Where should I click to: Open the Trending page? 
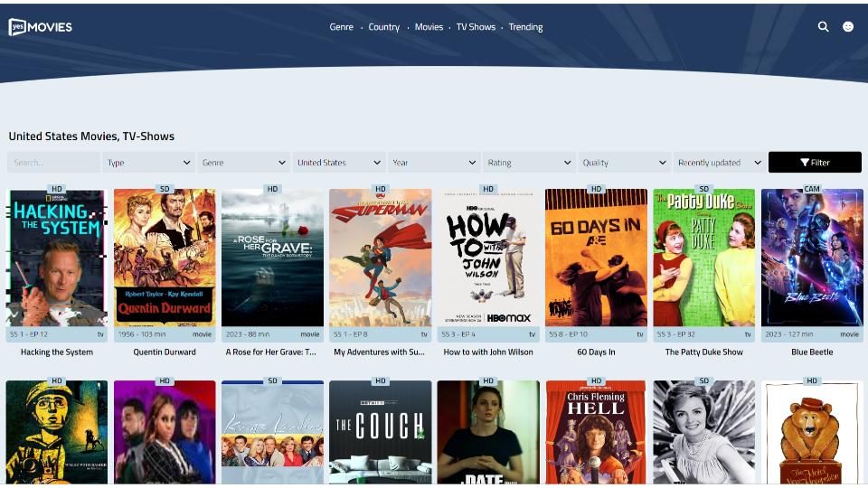click(x=525, y=26)
